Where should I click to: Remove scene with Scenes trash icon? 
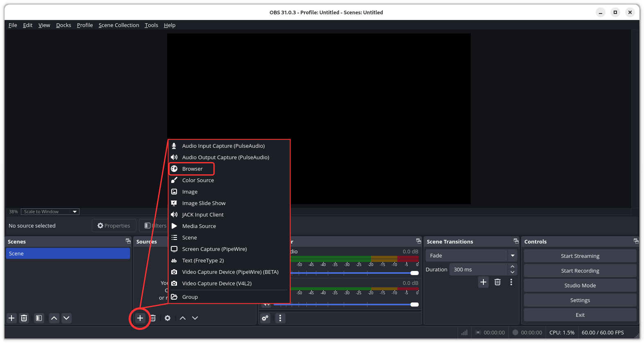point(24,318)
